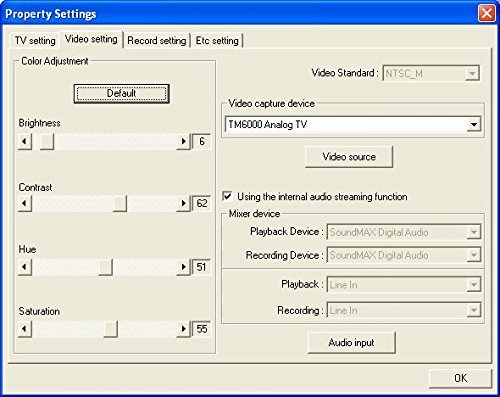Click the 'Color Adjustment' group label

click(x=55, y=61)
